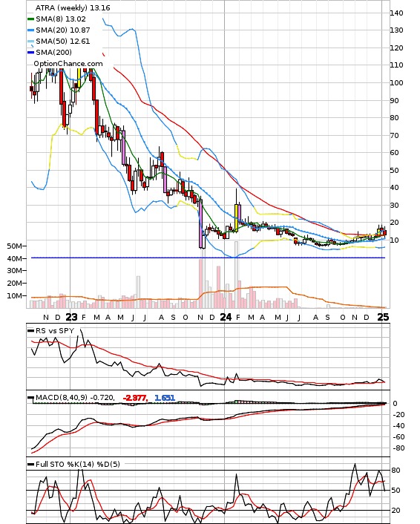Select the SMA(50) 12.61 legend label
This screenshot has height=524, width=420.
[x=63, y=41]
